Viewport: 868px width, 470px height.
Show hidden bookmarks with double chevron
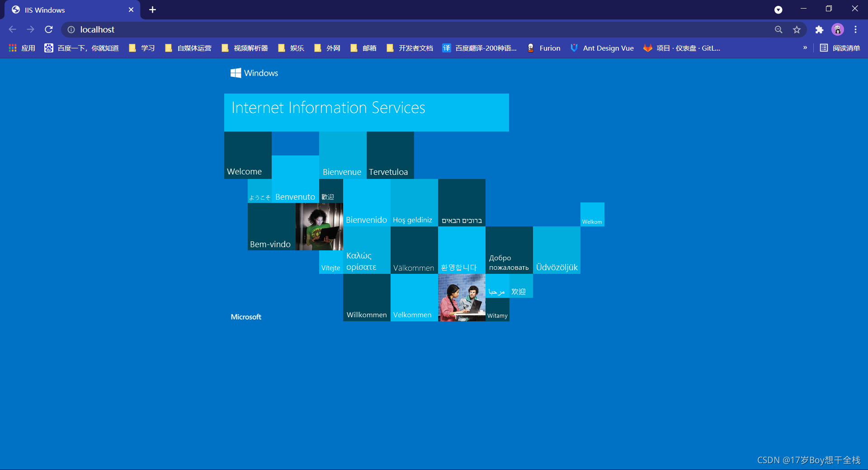point(805,47)
